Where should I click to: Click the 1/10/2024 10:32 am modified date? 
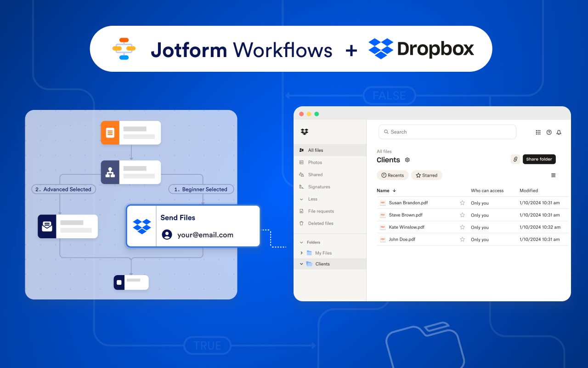click(x=540, y=227)
